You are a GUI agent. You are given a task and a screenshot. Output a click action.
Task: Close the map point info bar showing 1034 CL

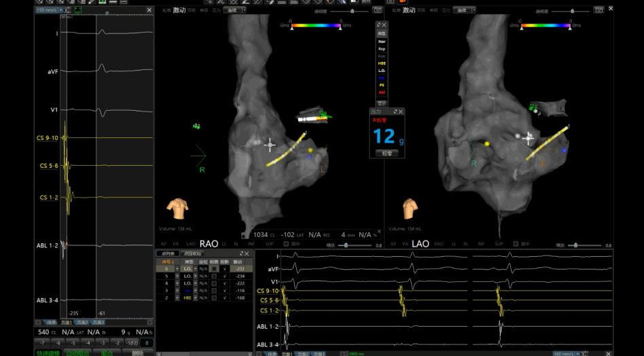(x=379, y=232)
